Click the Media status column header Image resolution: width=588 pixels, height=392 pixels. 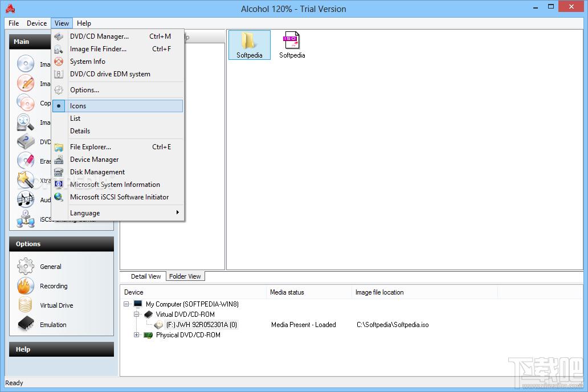287,292
